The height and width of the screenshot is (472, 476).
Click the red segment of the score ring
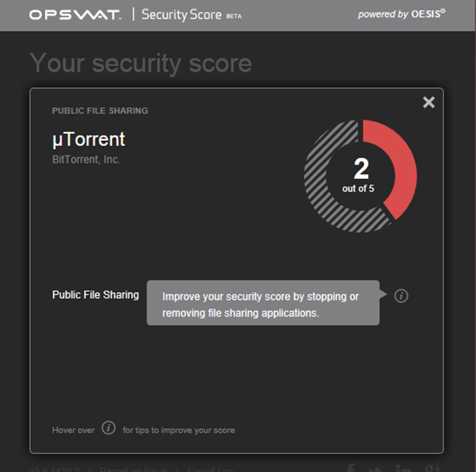pos(399,167)
